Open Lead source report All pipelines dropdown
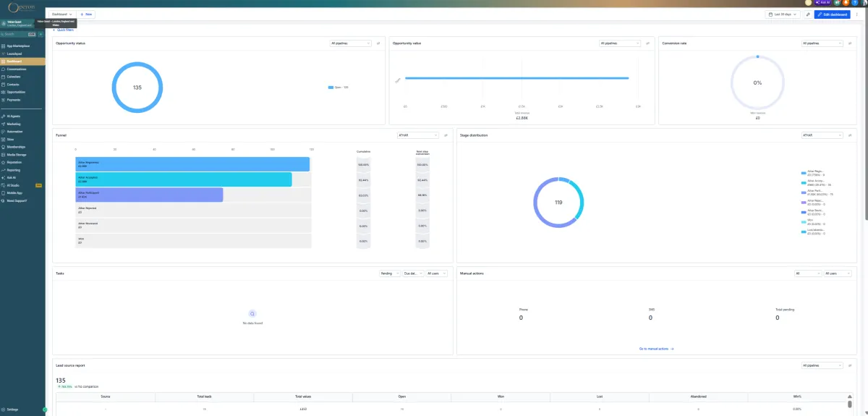This screenshot has width=868, height=416. click(822, 365)
